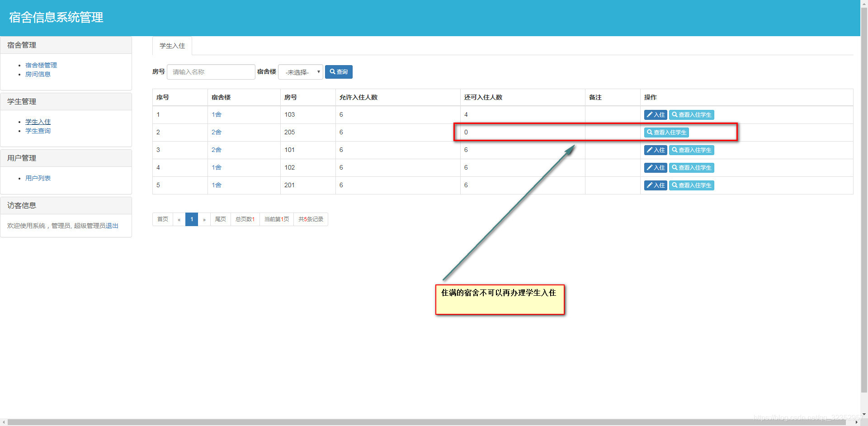The image size is (868, 426).
Task: Click 入住 button for room 201
Action: 656,185
